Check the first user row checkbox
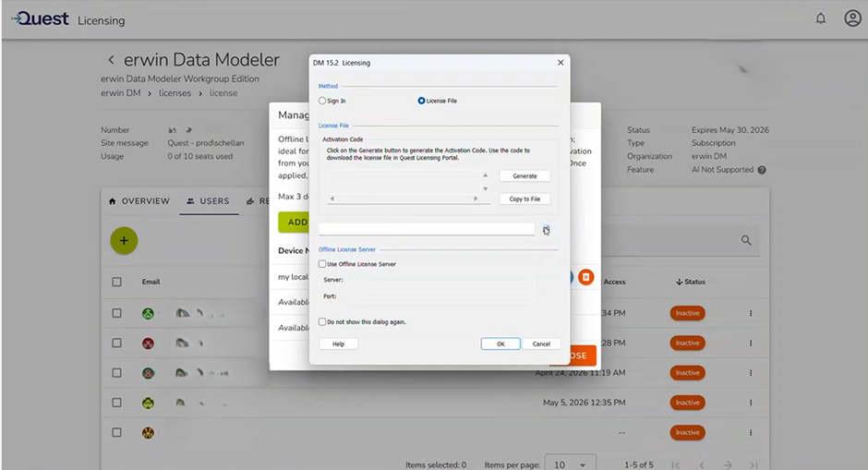Viewport: 868px width, 470px height. click(x=116, y=313)
